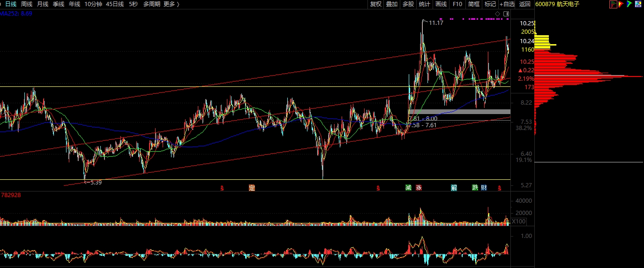Click the diamond icon above the chart

pos(497,14)
